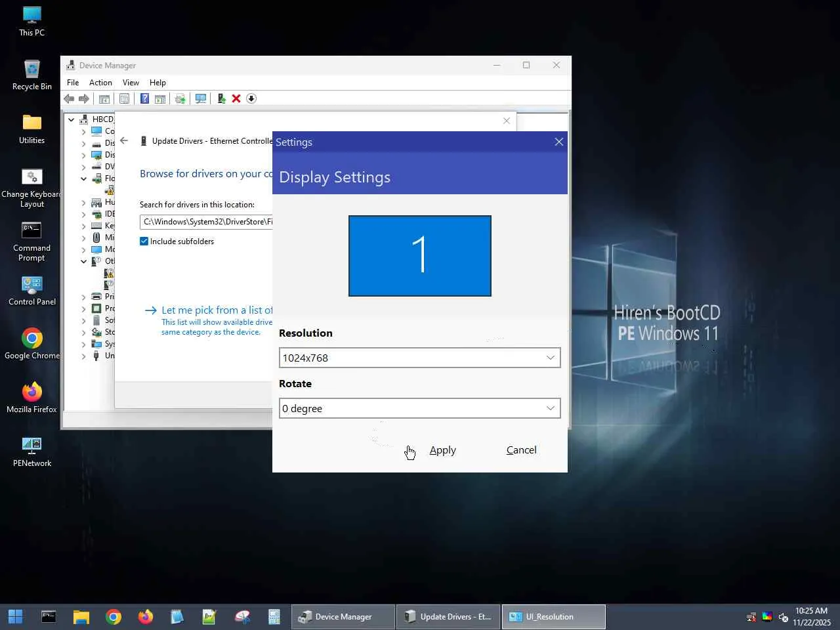Open the Windows Start button
Viewport: 840px width, 630px height.
(16, 617)
